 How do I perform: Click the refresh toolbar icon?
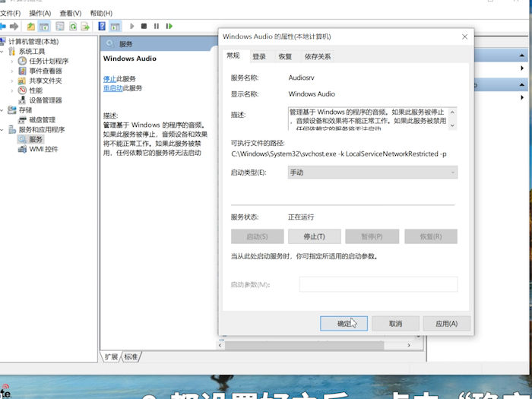(x=73, y=26)
